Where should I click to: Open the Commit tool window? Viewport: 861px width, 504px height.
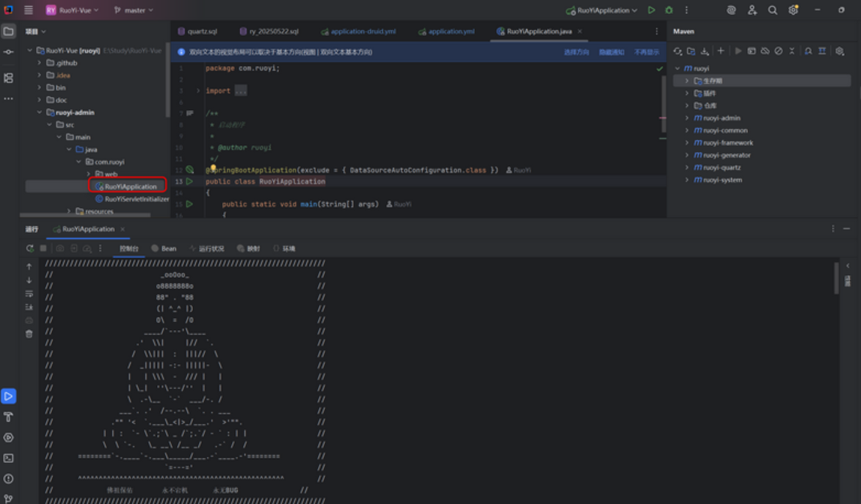pyautogui.click(x=8, y=52)
